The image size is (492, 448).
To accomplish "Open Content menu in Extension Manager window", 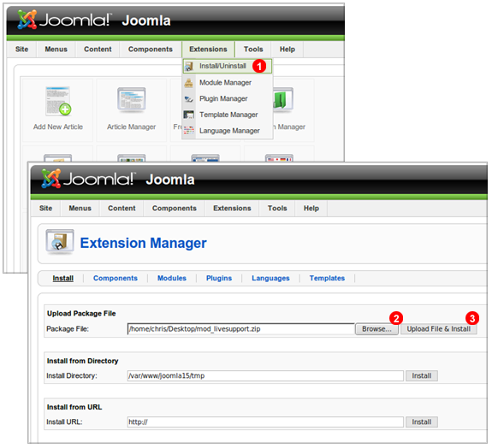I will click(122, 208).
